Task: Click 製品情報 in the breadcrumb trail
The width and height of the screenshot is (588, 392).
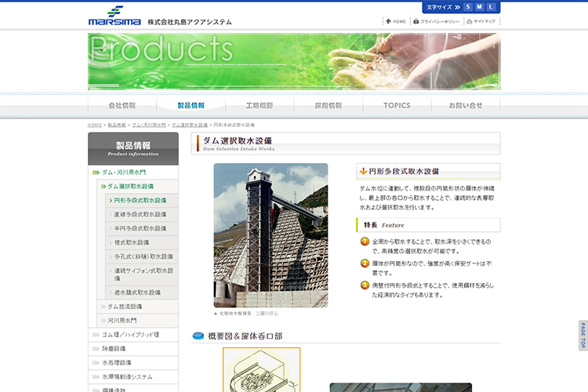Action: (117, 125)
